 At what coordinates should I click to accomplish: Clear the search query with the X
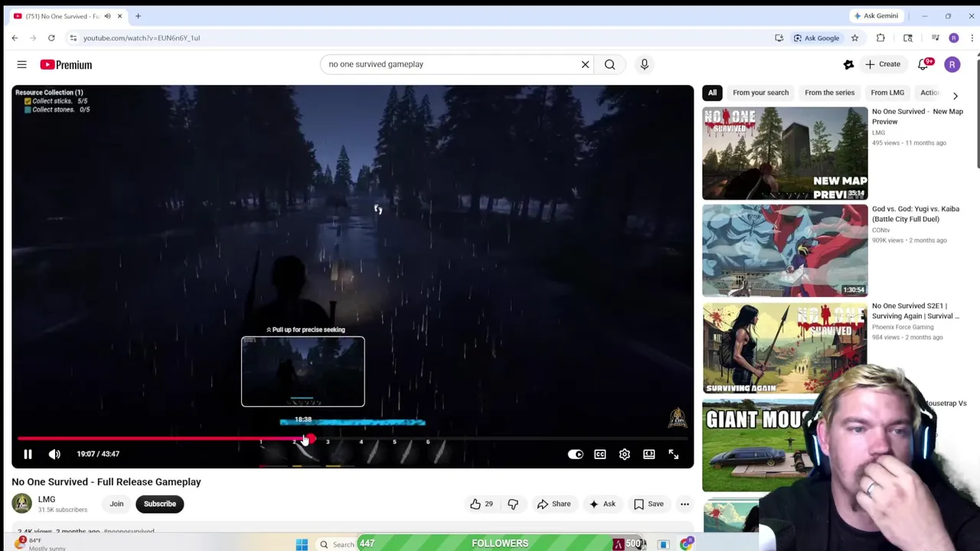(x=585, y=64)
